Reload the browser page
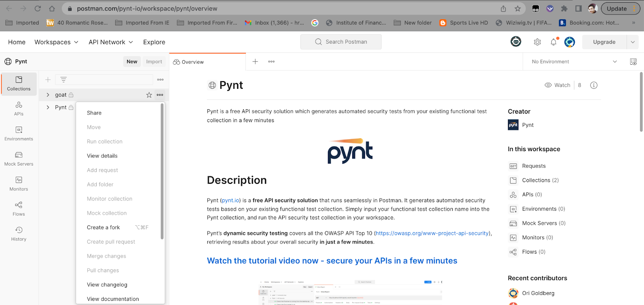Viewport: 644px width, 305px height. [37, 8]
